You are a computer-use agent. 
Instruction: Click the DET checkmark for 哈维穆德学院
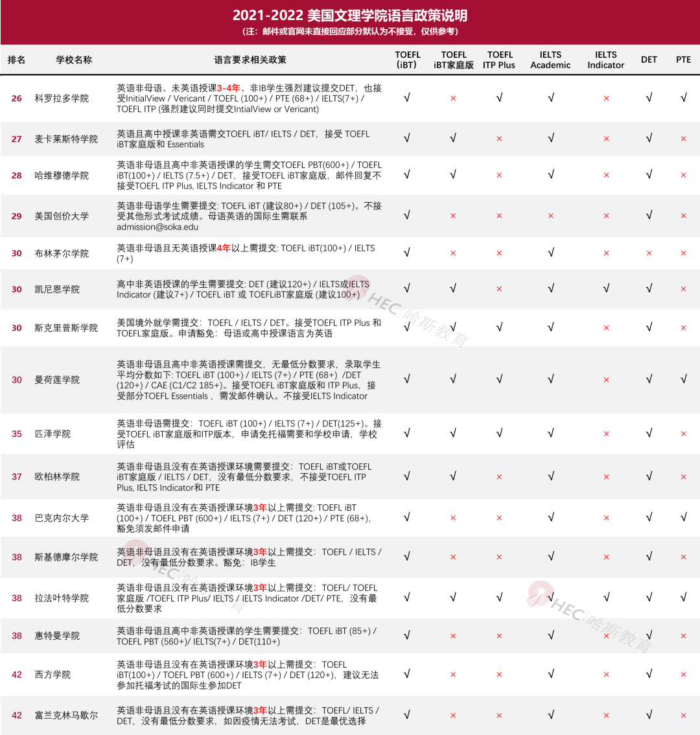click(649, 174)
